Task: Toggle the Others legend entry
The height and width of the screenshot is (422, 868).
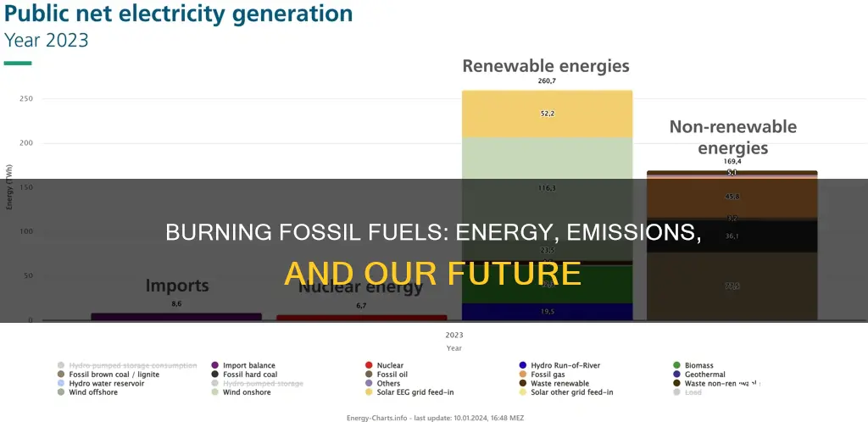Action: [x=383, y=383]
